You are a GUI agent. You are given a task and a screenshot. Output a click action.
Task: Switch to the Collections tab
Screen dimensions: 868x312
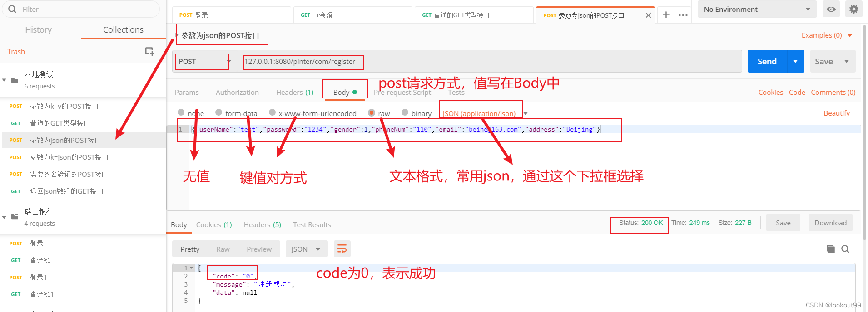click(123, 29)
